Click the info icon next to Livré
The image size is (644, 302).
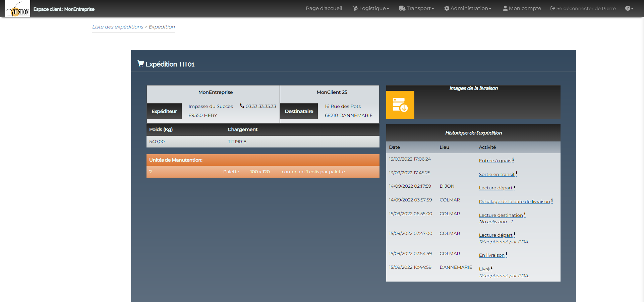point(491,268)
